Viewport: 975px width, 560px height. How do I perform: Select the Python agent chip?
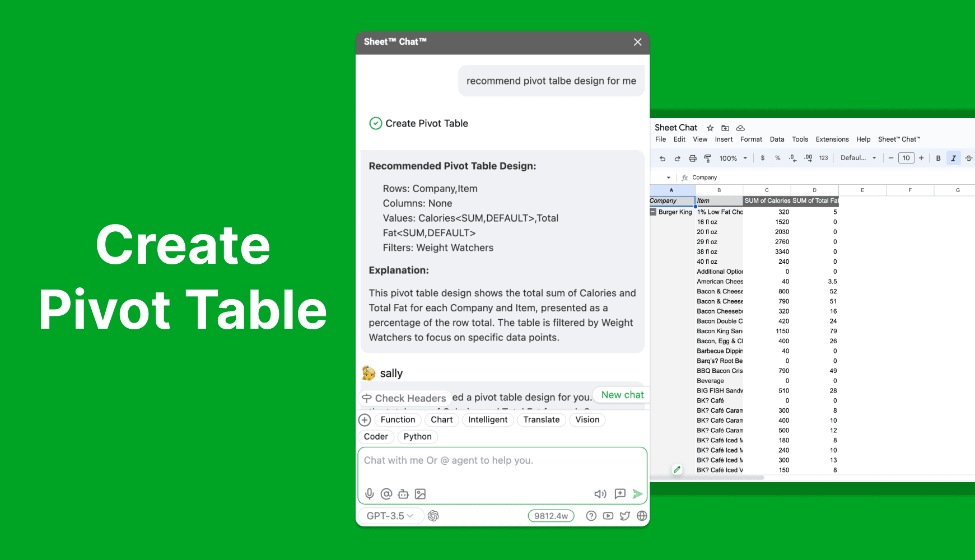pos(417,437)
